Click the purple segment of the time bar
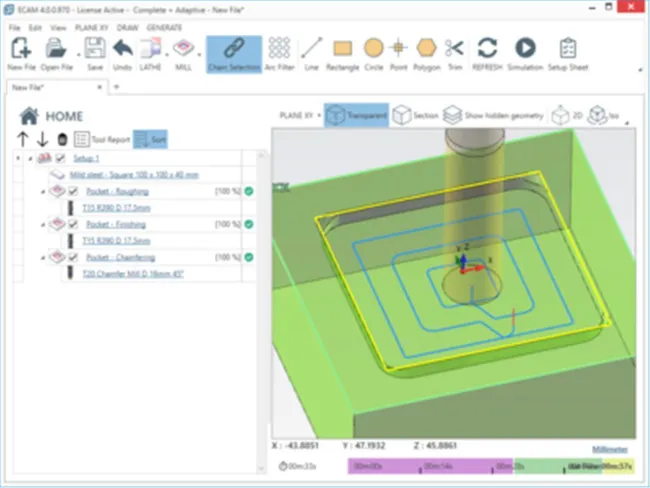 (x=430, y=466)
